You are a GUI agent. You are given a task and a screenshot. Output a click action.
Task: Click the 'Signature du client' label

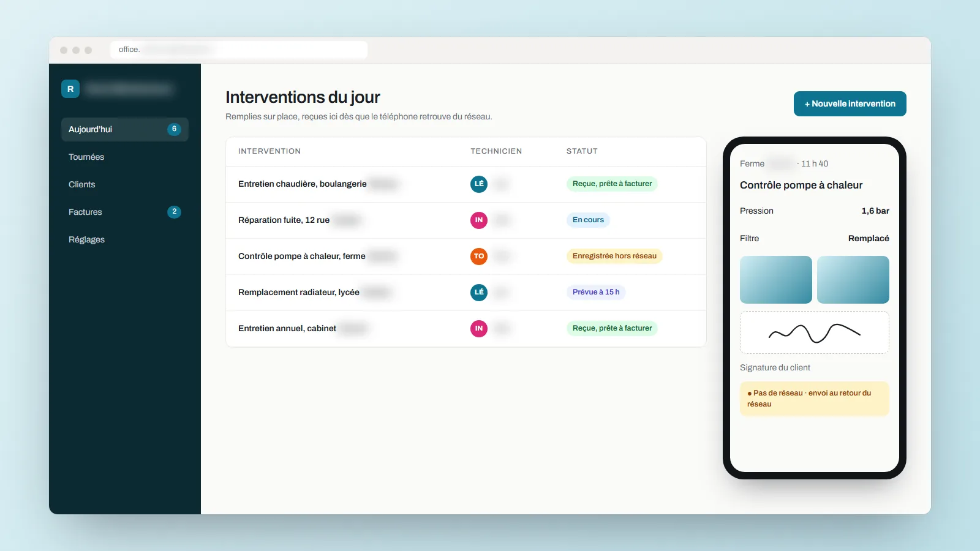tap(775, 367)
